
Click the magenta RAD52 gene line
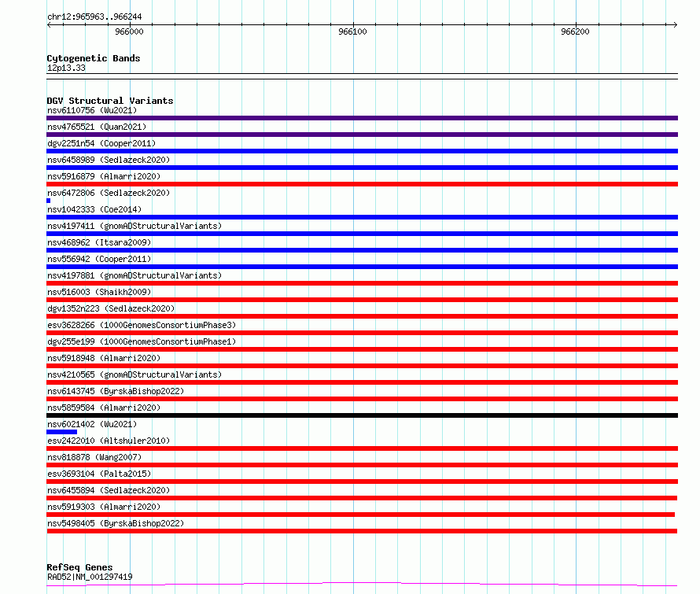click(362, 584)
